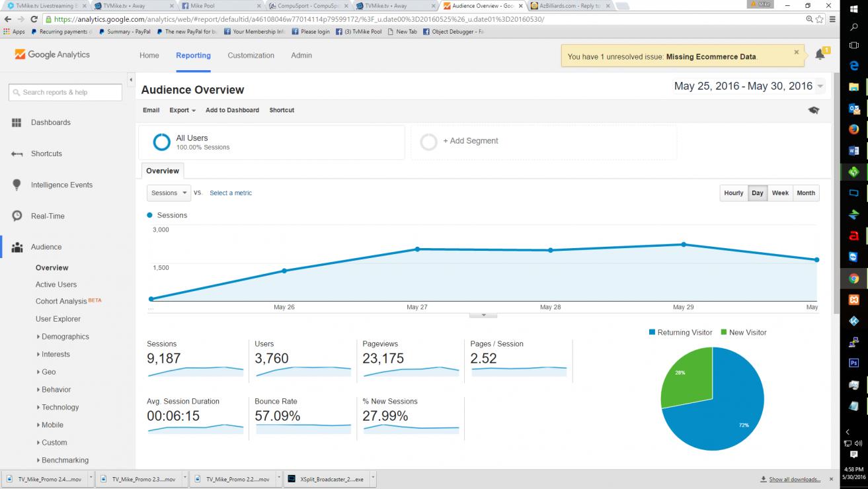Click the Google Analytics logo
Viewport: 868px width, 489px height.
[52, 55]
